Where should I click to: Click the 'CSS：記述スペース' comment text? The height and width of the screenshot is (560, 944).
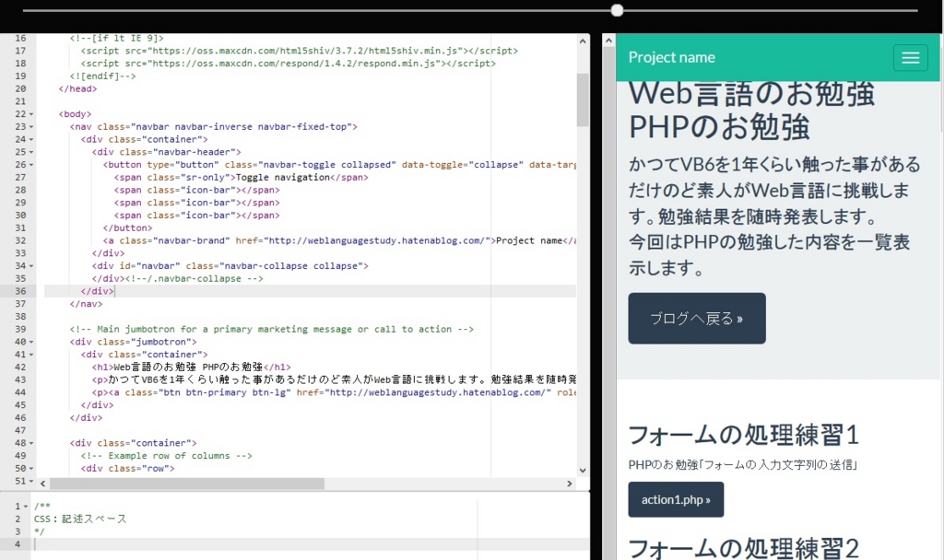coord(80,519)
